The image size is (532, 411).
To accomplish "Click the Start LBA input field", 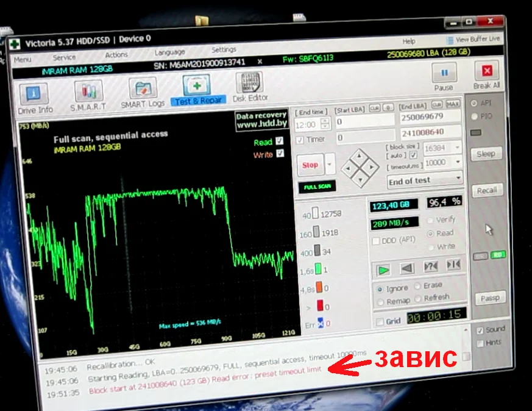I will [365, 121].
